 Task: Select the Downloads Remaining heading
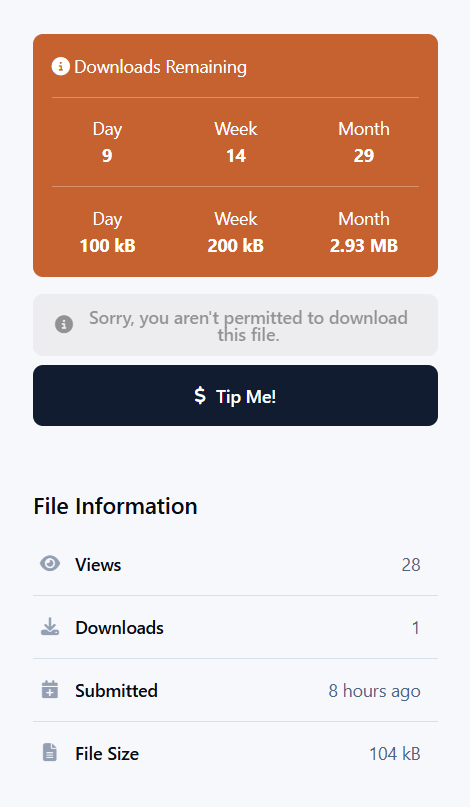click(160, 67)
